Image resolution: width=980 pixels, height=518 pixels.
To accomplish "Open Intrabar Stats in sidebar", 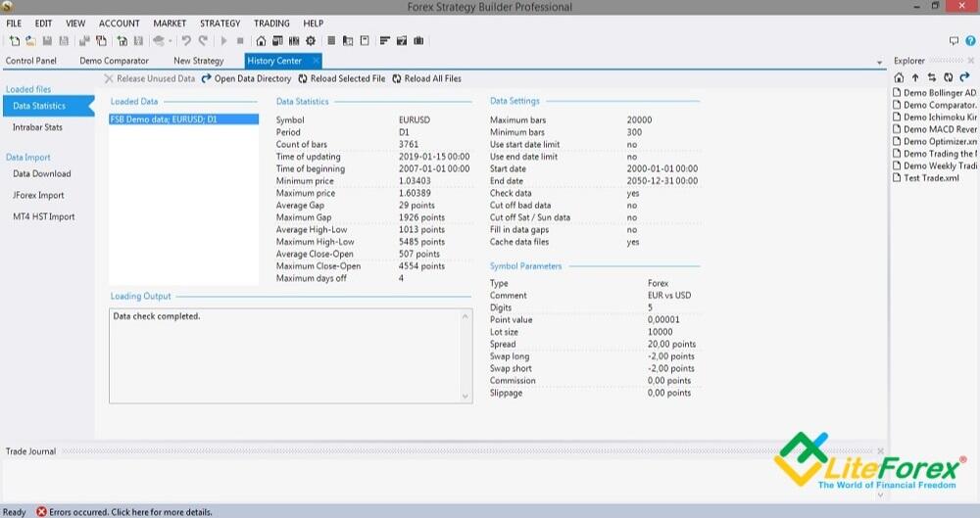I will coord(37,127).
